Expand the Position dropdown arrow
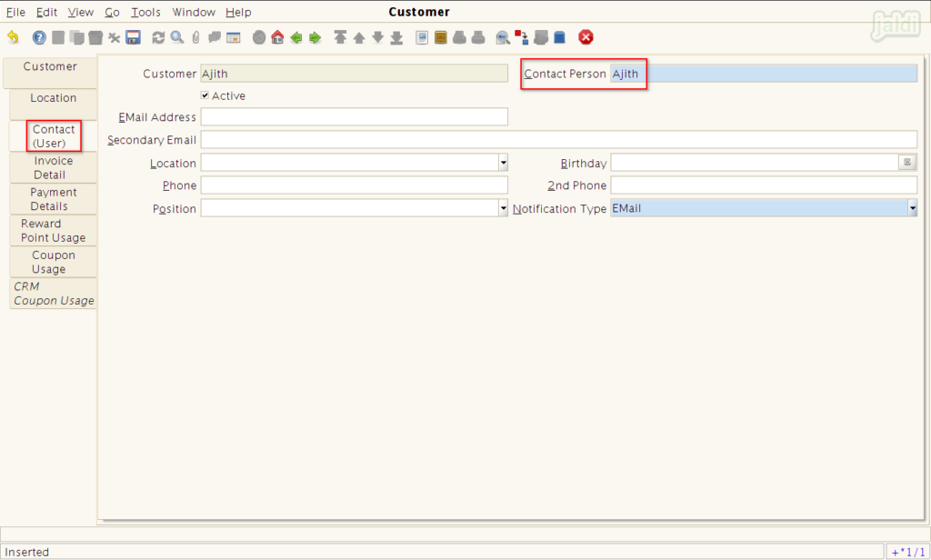The height and width of the screenshot is (560, 931). [x=503, y=208]
